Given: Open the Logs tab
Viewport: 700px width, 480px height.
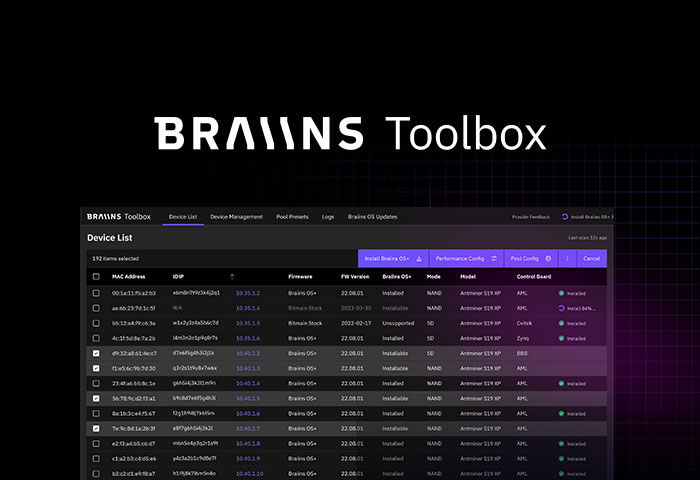Looking at the screenshot, I should tap(328, 217).
